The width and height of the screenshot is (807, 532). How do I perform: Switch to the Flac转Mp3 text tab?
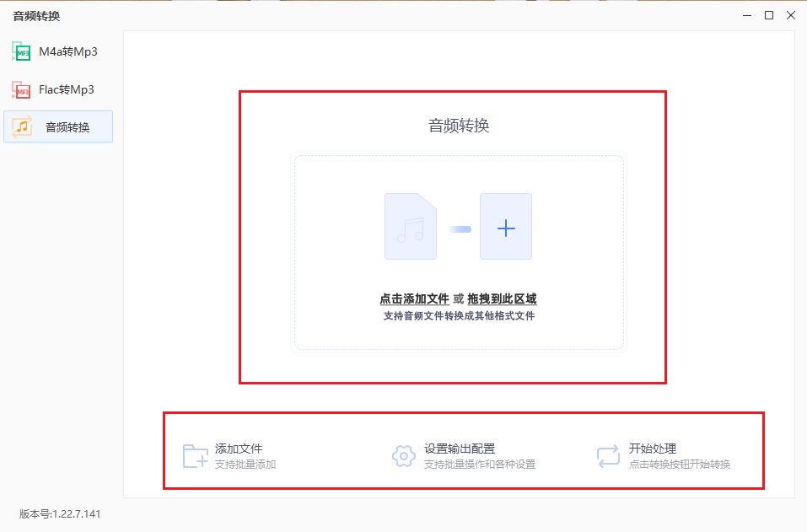pos(67,89)
